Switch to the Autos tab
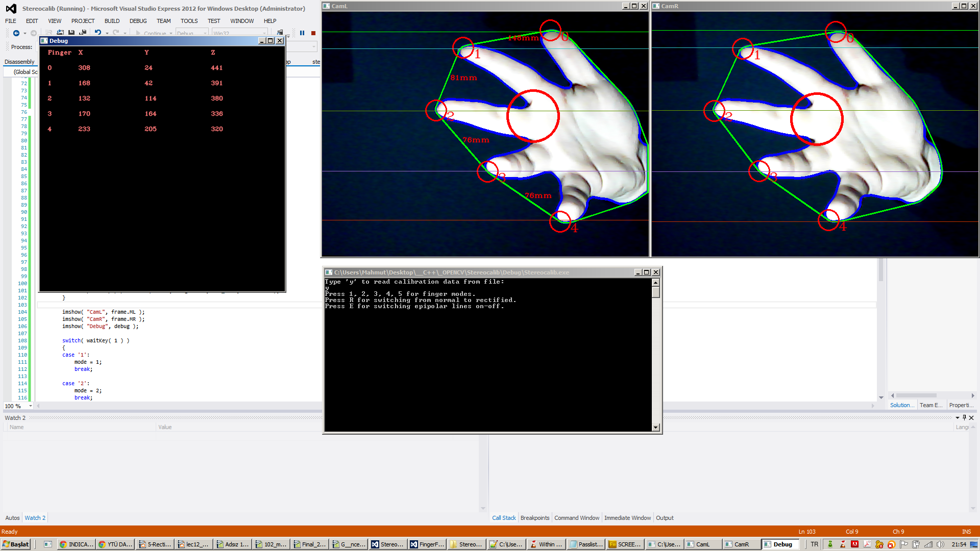Viewport: 980px width, 551px height. [12, 518]
